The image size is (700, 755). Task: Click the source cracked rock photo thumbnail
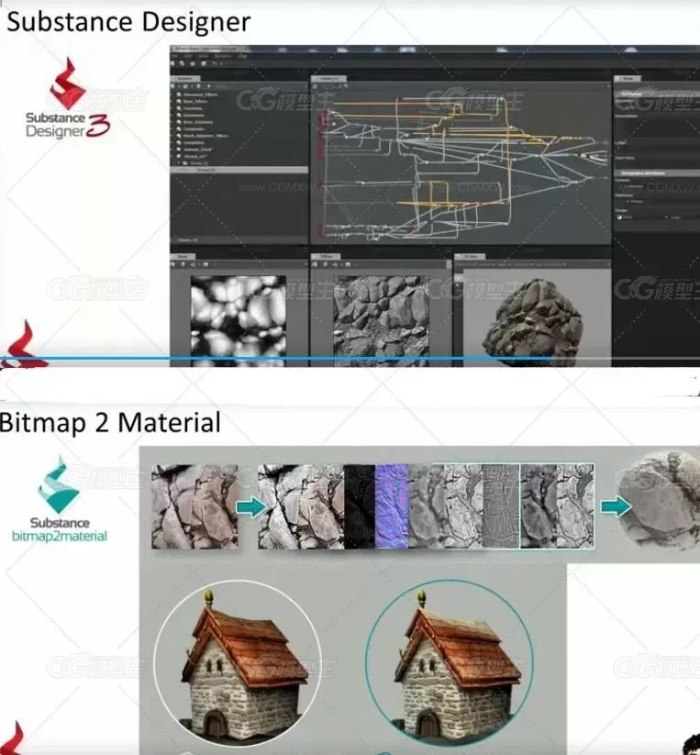point(194,506)
